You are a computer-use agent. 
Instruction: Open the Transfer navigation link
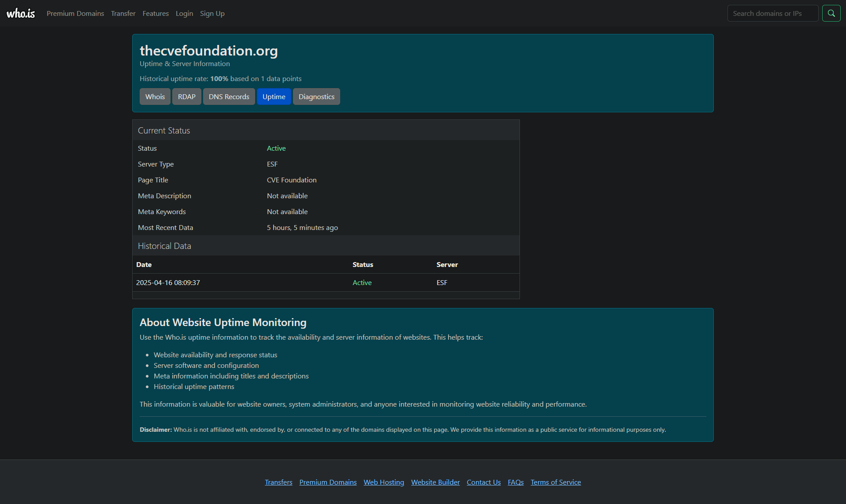click(123, 13)
